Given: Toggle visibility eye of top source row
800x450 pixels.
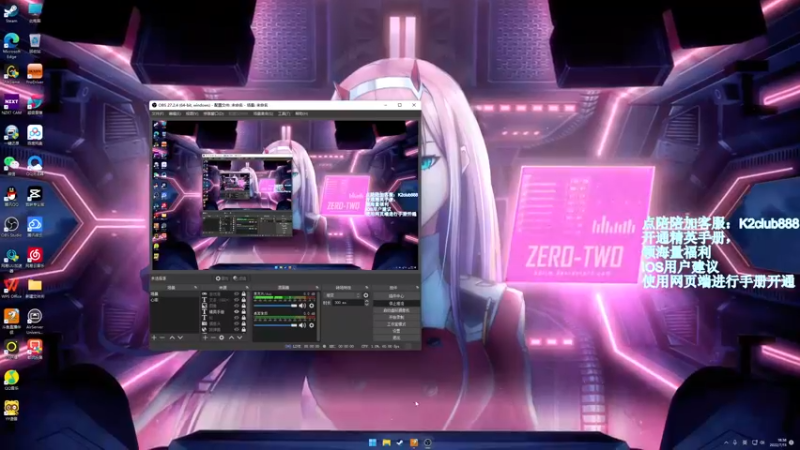Looking at the screenshot, I should pos(236,294).
